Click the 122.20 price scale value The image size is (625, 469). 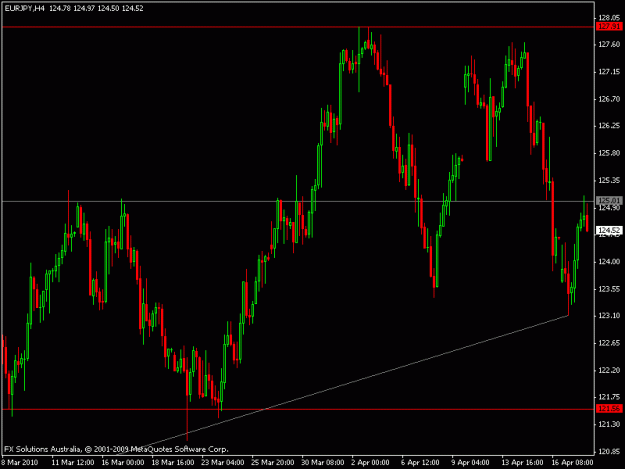click(x=609, y=370)
